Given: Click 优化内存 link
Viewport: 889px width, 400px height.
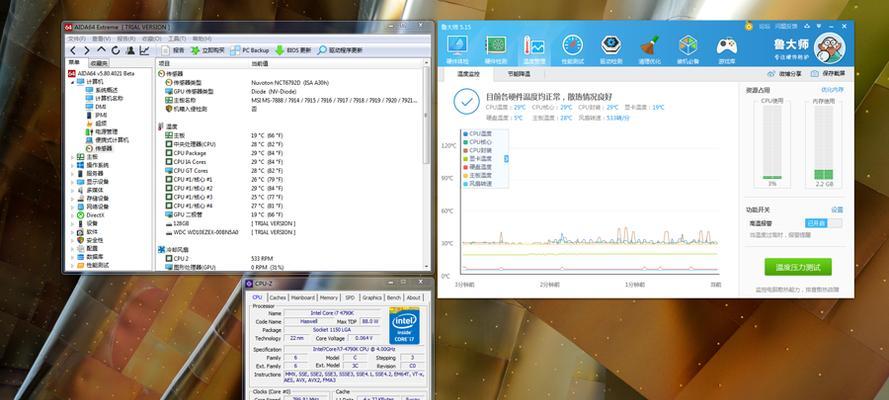Looking at the screenshot, I should coord(832,90).
